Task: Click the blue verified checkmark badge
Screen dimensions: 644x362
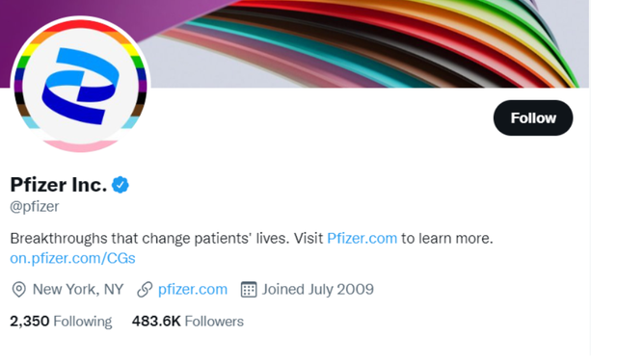Action: point(121,185)
